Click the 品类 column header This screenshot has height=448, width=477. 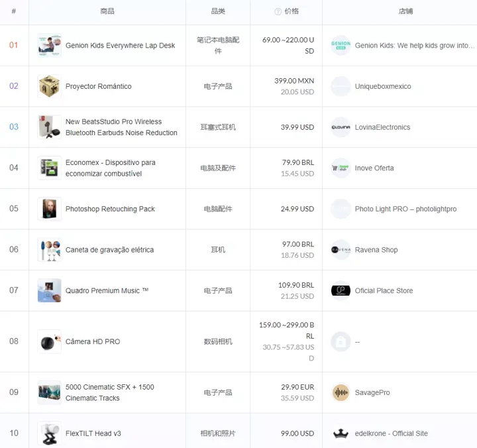click(x=218, y=11)
